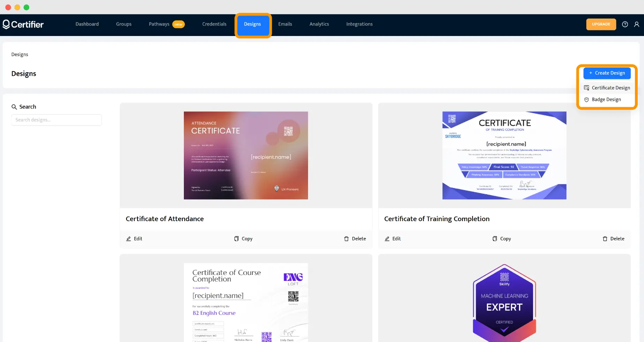Click trash icon for Certificate of Attendance
The width and height of the screenshot is (644, 342).
[346, 239]
